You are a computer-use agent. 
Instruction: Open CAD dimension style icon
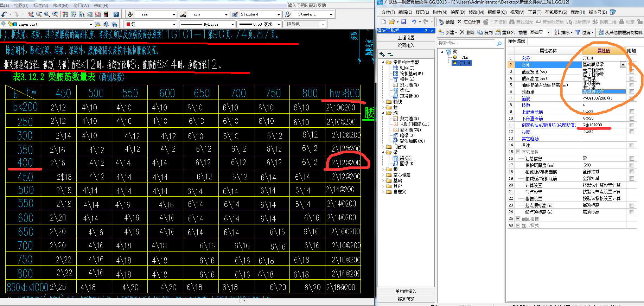(183, 14)
